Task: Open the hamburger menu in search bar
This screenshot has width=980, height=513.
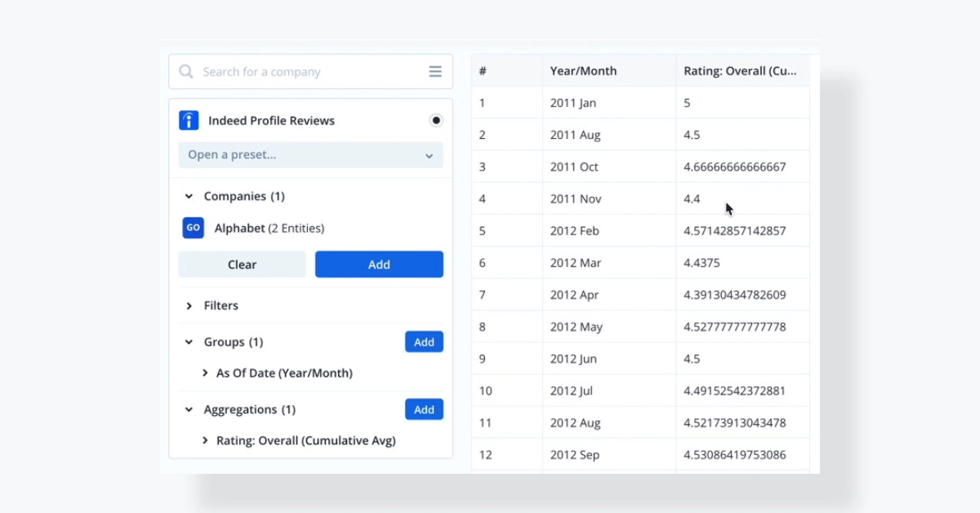Action: click(435, 72)
